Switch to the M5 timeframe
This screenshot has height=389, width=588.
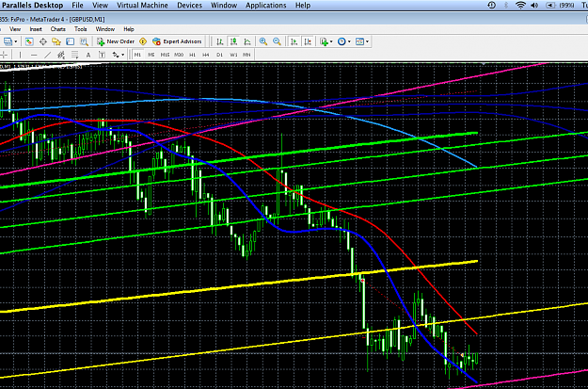[x=151, y=55]
